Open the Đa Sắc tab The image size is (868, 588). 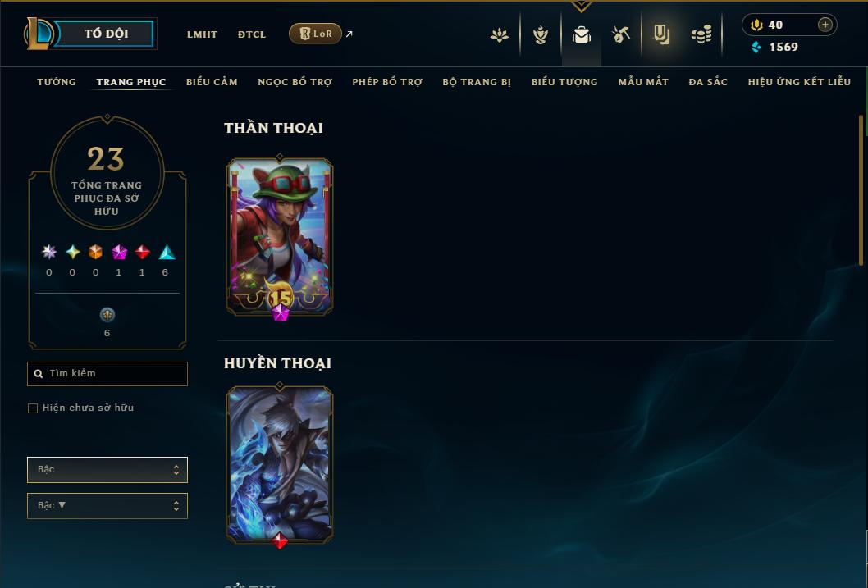[708, 82]
